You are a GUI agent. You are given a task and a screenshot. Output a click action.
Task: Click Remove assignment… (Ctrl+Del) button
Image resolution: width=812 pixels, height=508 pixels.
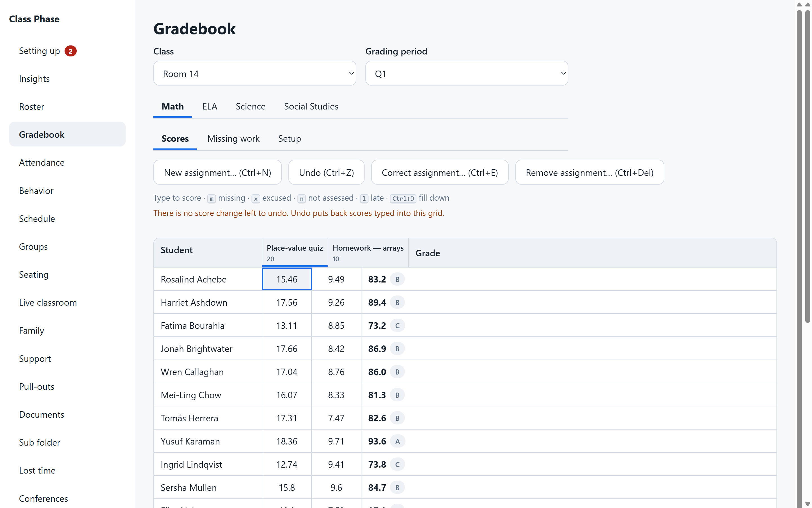point(590,172)
